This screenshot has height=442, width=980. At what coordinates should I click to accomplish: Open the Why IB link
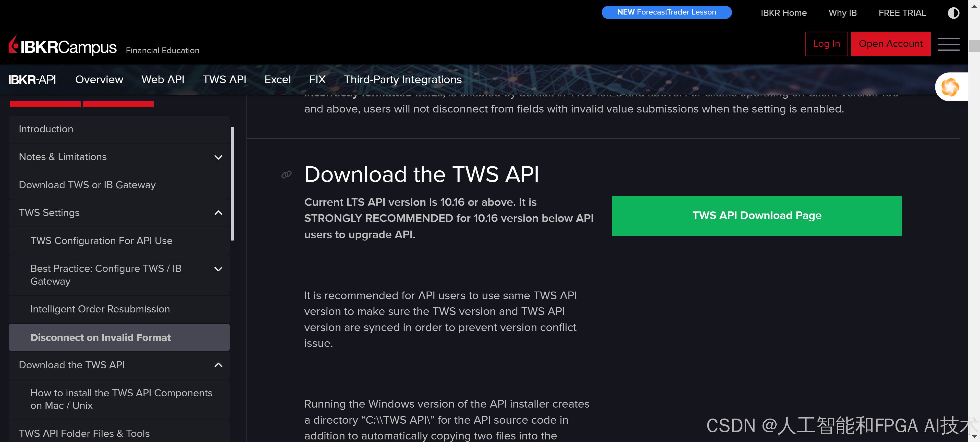[843, 13]
